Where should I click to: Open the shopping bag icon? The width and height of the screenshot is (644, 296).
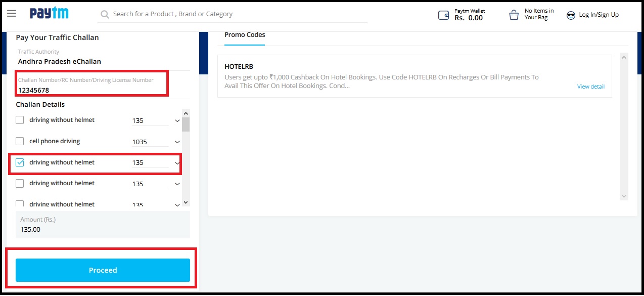(514, 15)
